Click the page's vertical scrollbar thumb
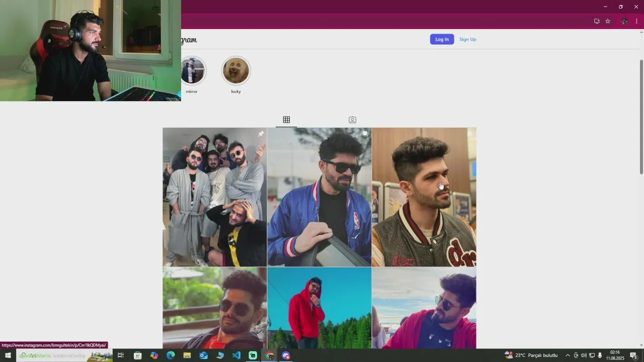 (x=641, y=117)
